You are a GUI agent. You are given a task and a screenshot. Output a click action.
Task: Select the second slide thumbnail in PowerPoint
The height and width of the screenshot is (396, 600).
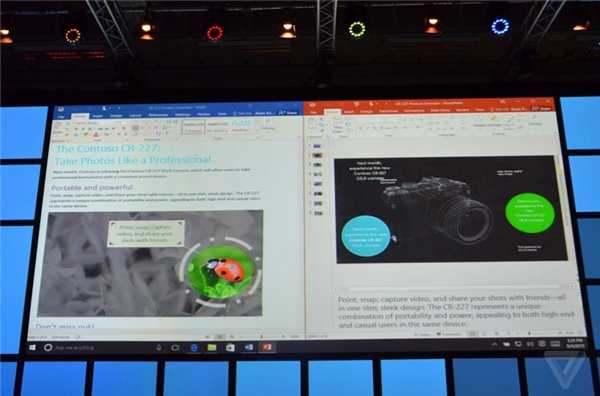317,155
